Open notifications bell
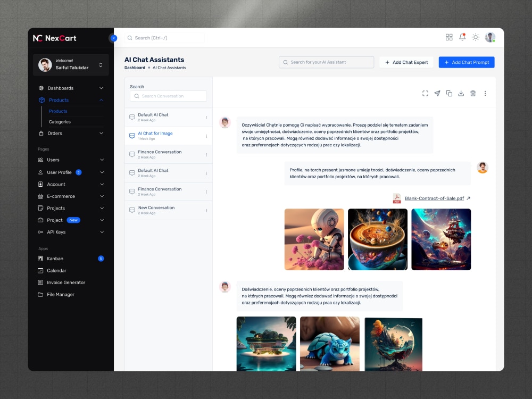The image size is (532, 399). pyautogui.click(x=462, y=37)
